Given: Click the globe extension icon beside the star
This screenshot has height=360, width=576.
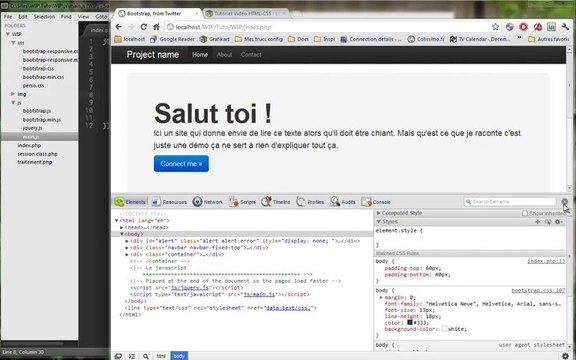Looking at the screenshot, I should (x=510, y=26).
